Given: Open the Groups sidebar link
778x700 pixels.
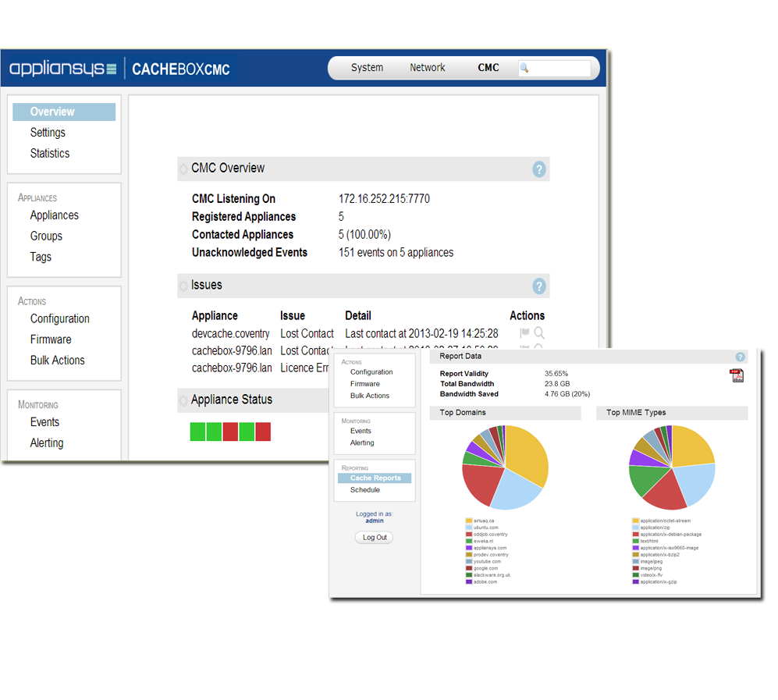Looking at the screenshot, I should pos(46,236).
